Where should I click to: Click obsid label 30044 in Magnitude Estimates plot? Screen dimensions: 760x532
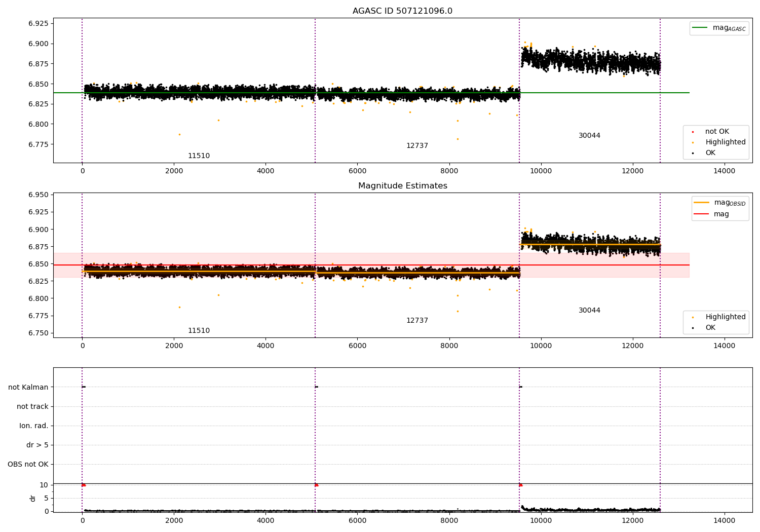point(589,311)
